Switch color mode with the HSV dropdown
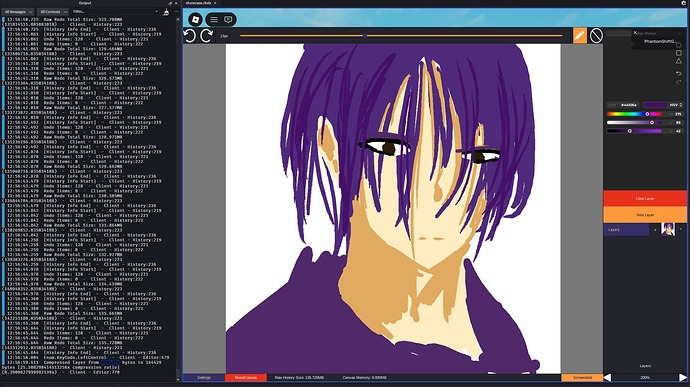Image resolution: width=690 pixels, height=387 pixels. click(x=675, y=105)
